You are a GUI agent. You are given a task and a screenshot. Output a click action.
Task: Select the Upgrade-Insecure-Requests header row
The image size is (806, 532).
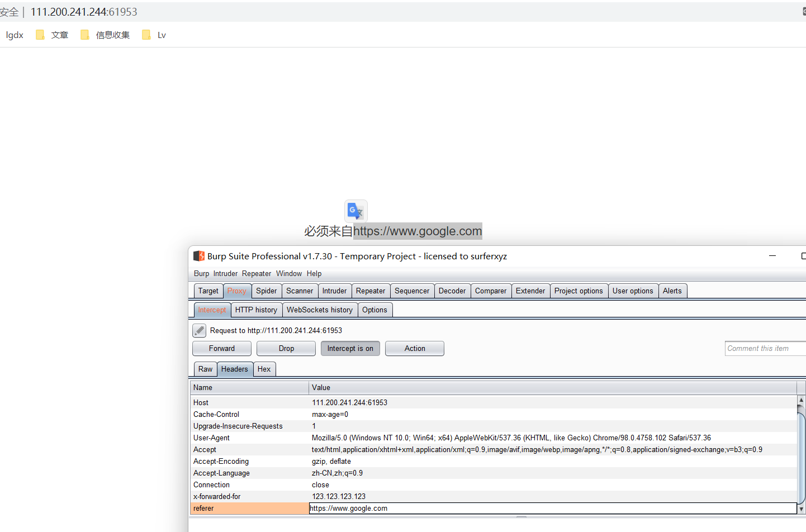pos(494,426)
